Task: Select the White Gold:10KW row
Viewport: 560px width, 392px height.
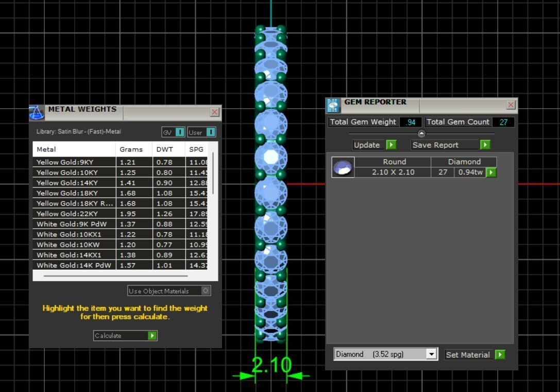Action: point(121,245)
